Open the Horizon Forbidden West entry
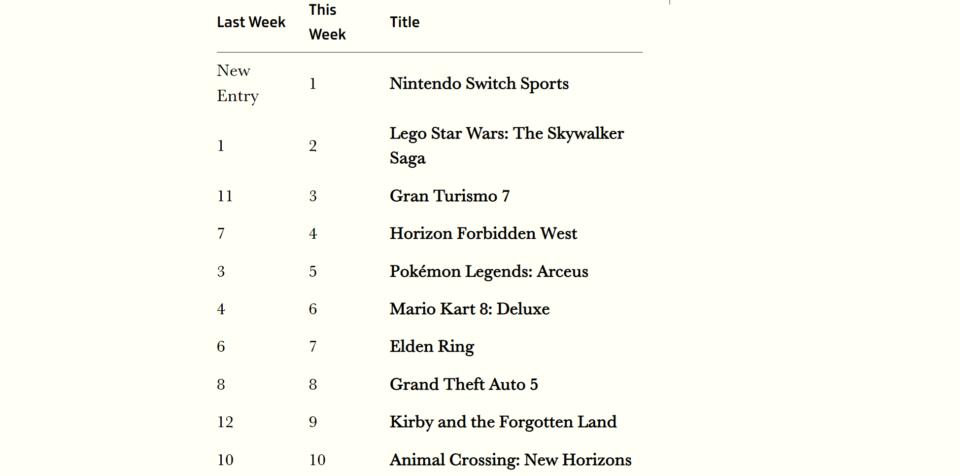 point(483,234)
